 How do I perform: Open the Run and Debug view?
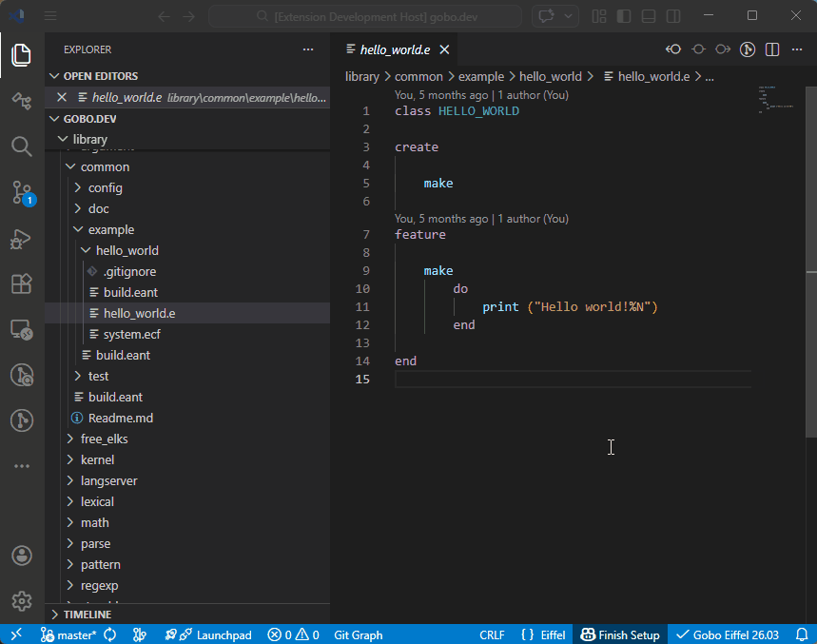(x=21, y=239)
